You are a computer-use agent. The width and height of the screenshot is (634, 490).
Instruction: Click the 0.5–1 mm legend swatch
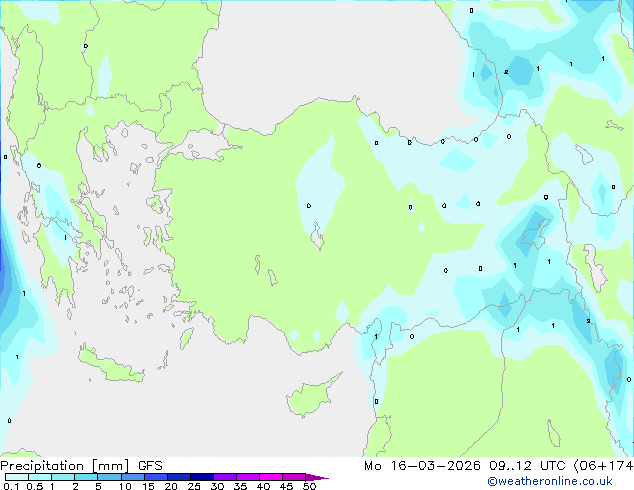40,477
